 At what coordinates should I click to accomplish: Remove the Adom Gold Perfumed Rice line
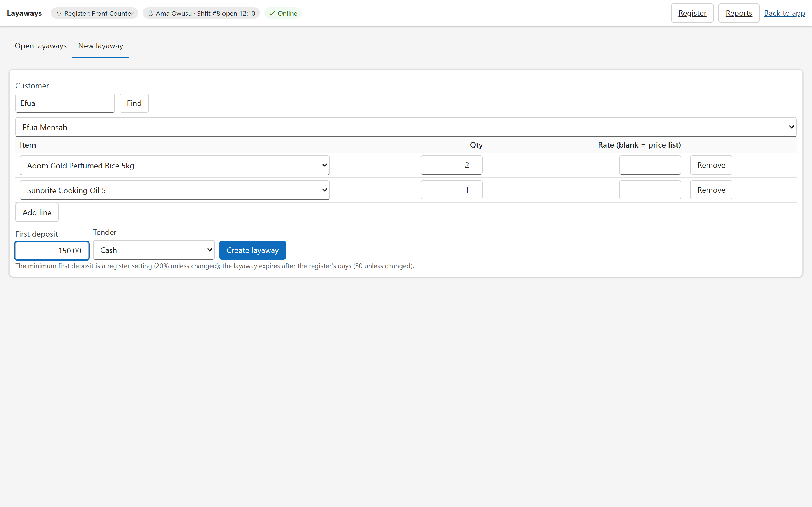(x=711, y=165)
